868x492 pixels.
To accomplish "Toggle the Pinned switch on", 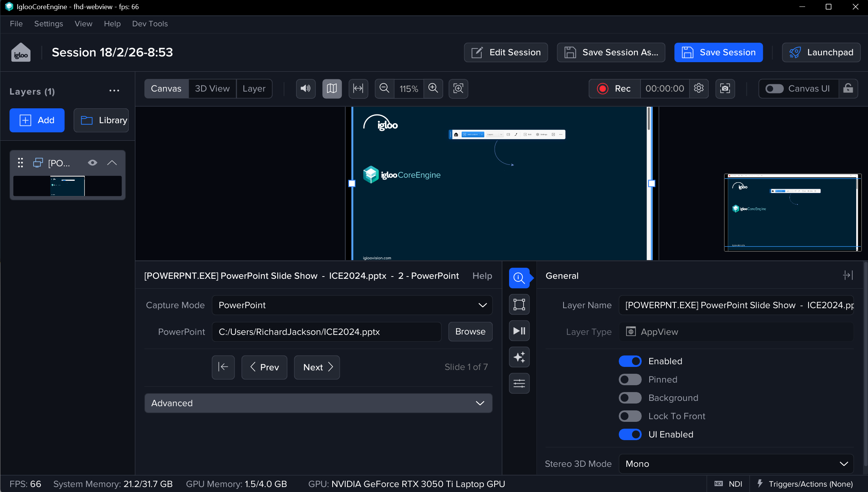I will pos(630,379).
